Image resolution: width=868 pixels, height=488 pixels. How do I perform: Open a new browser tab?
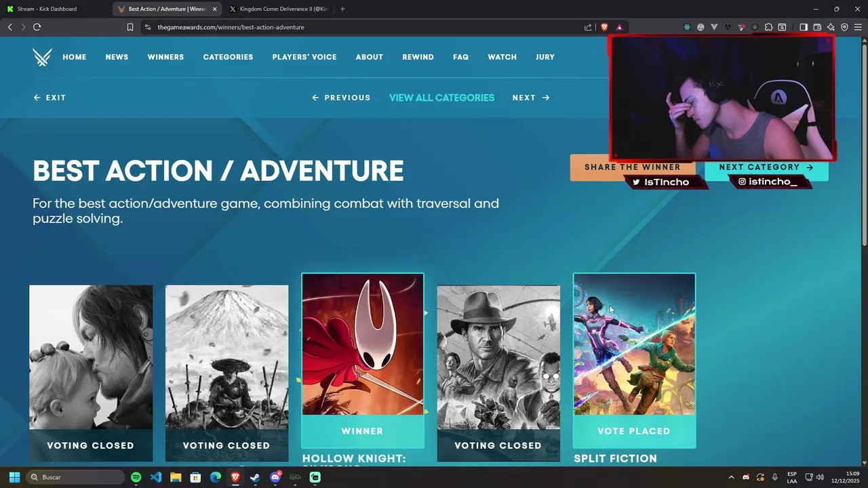[x=342, y=9]
